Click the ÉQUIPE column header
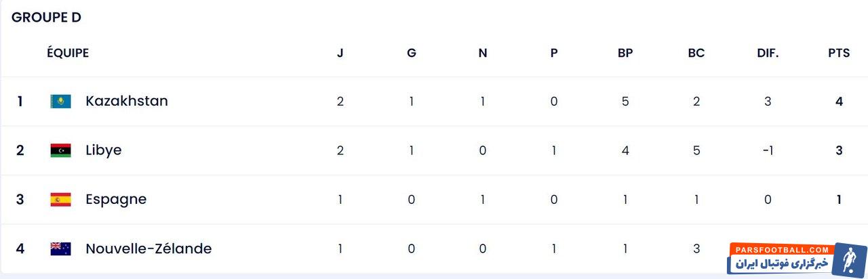The height and width of the screenshot is (279, 868). point(68,53)
